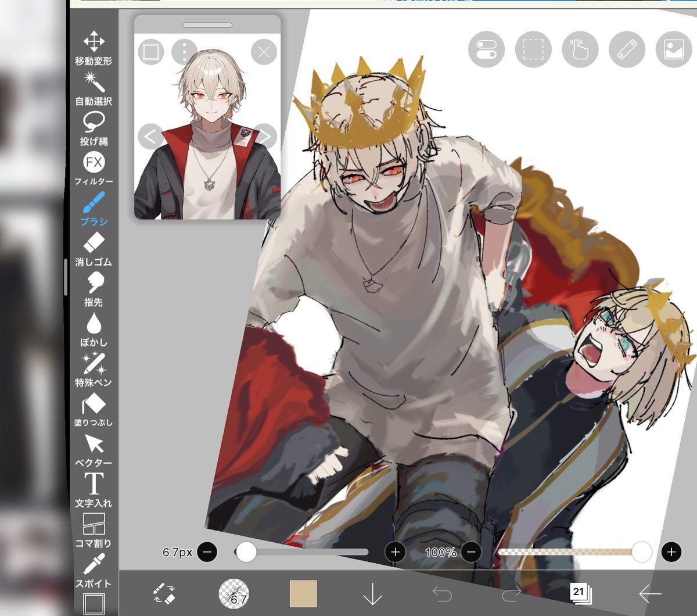Open the reference window three-dot menu
697x616 pixels.
(184, 52)
